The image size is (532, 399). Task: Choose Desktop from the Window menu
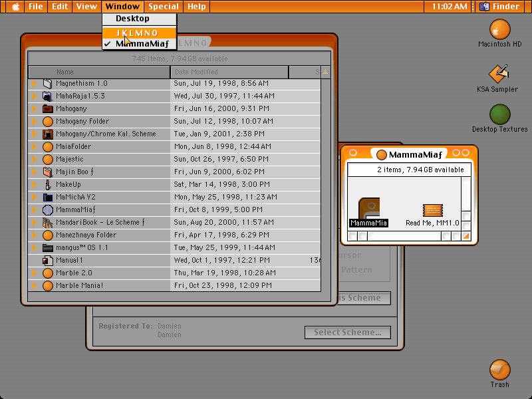(139, 19)
